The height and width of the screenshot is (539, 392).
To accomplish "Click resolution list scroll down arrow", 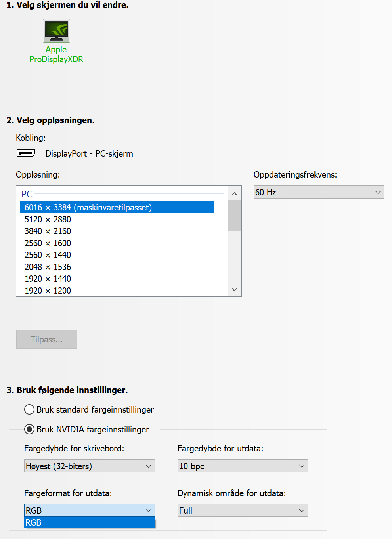I will click(x=234, y=289).
